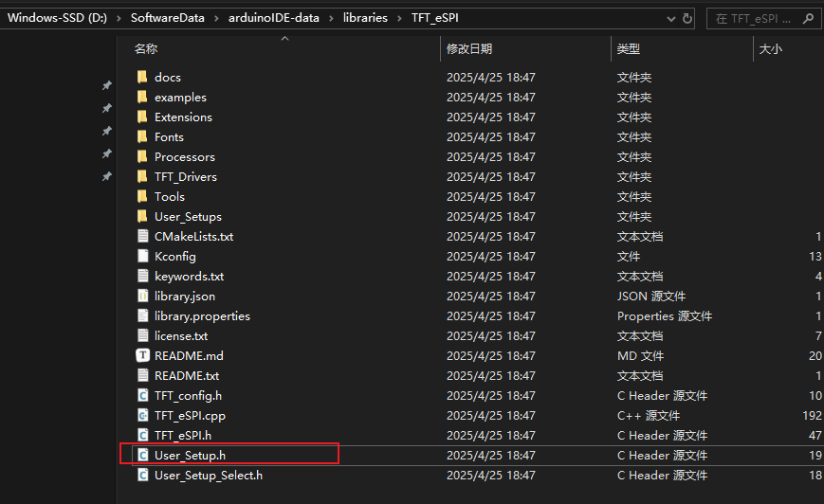The height and width of the screenshot is (504, 824).
Task: Sort by 修改日期 column header
Action: (x=469, y=48)
